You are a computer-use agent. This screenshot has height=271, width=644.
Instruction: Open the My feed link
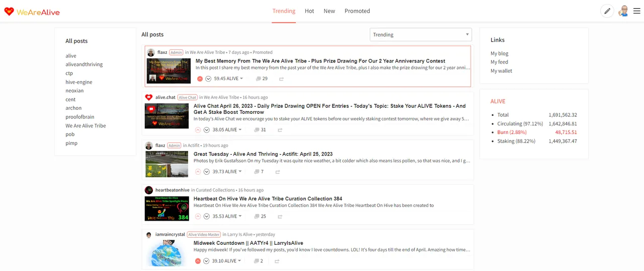500,62
